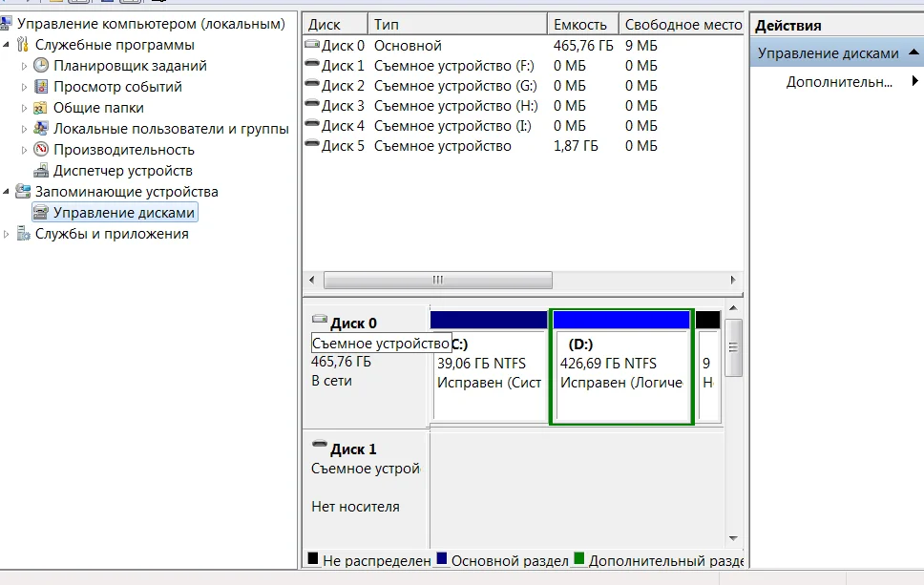Image resolution: width=924 pixels, height=585 pixels.
Task: Sort by the Свободное место column header
Action: [682, 24]
